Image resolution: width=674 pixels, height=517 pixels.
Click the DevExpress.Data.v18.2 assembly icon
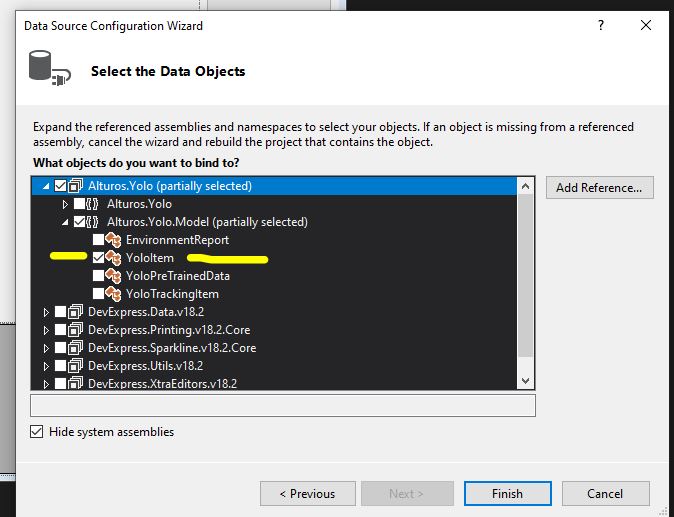(76, 312)
